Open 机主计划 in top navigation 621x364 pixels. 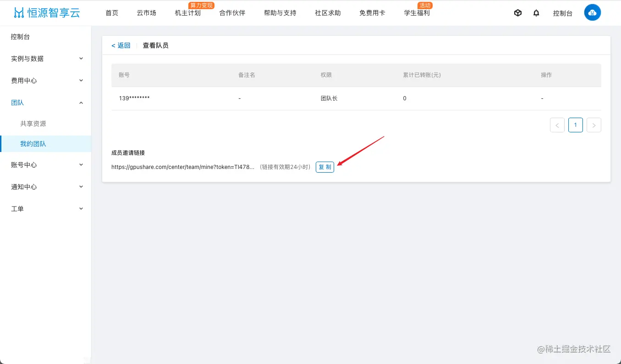point(188,13)
